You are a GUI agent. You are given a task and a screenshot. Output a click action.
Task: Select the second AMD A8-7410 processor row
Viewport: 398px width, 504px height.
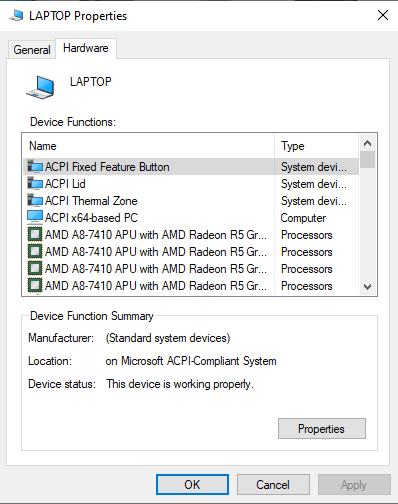click(191, 252)
